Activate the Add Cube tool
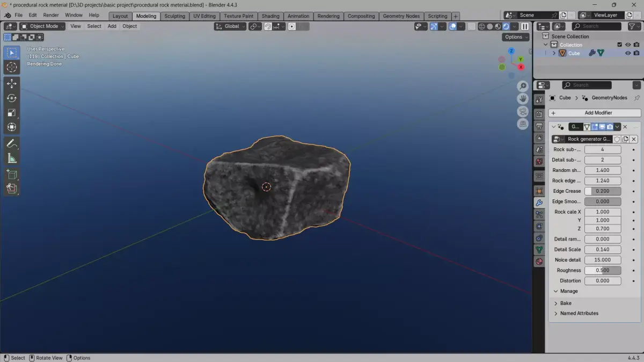The image size is (644, 362). coord(12,174)
